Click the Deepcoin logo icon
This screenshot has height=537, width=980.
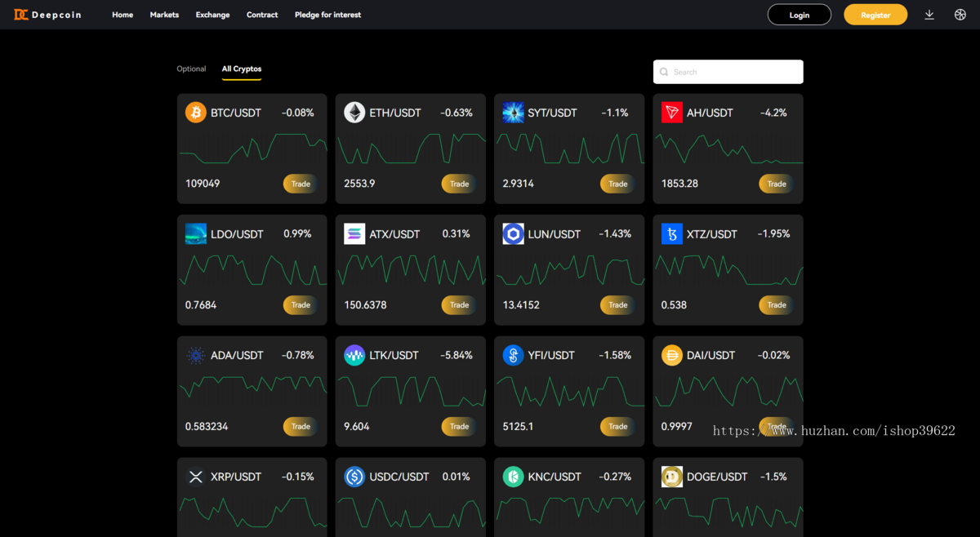point(21,15)
